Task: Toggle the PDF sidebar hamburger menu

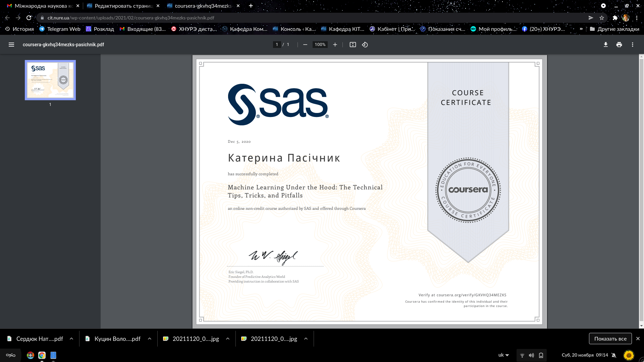Action: tap(11, 45)
